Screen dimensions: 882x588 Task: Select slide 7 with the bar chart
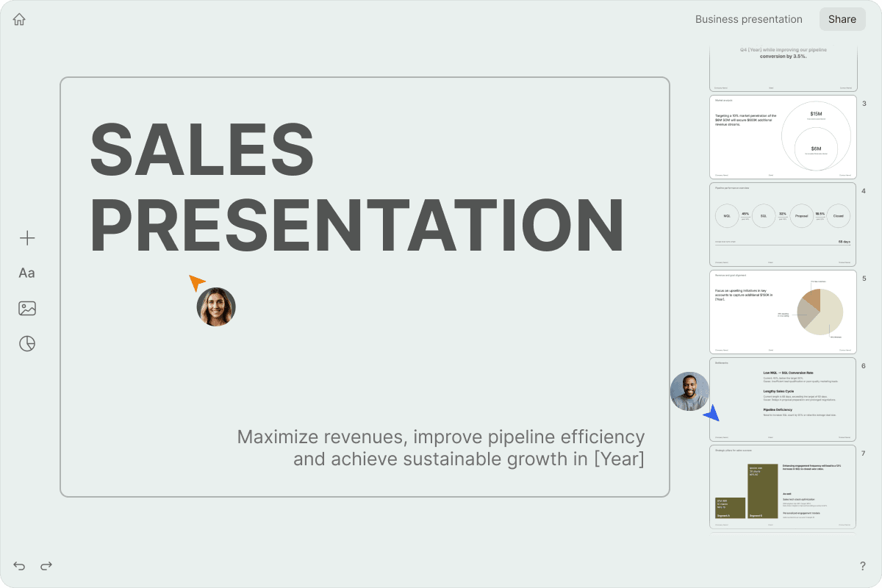click(782, 487)
